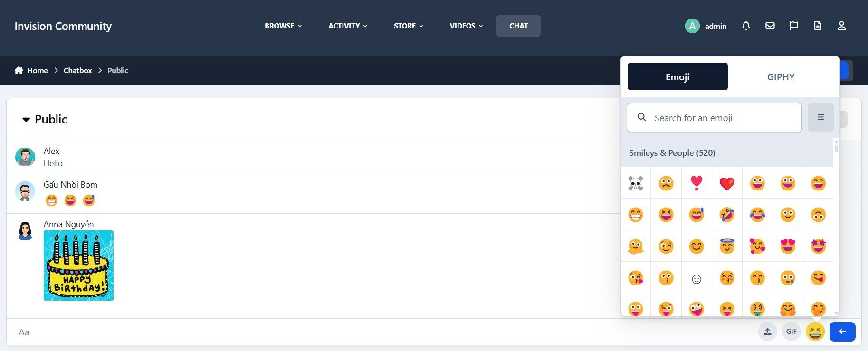Expand the Browse dropdown menu
868x351 pixels.
[x=283, y=26]
